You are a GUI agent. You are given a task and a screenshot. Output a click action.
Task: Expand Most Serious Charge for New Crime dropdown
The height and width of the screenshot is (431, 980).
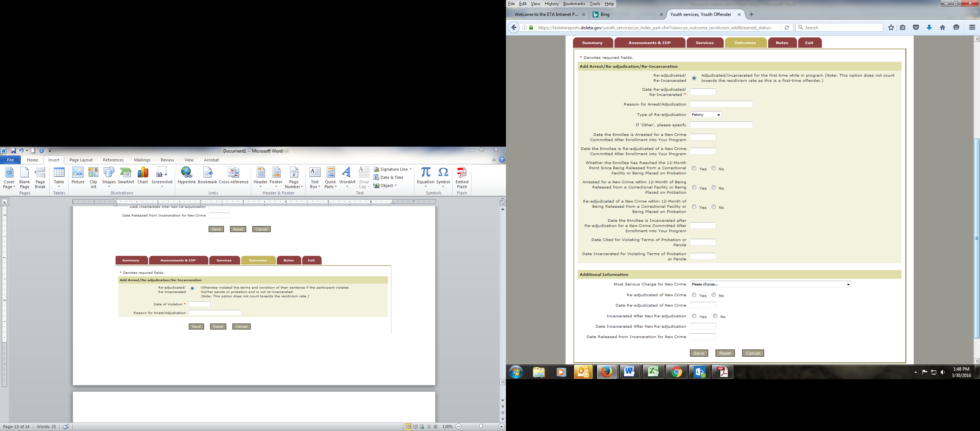tap(770, 284)
